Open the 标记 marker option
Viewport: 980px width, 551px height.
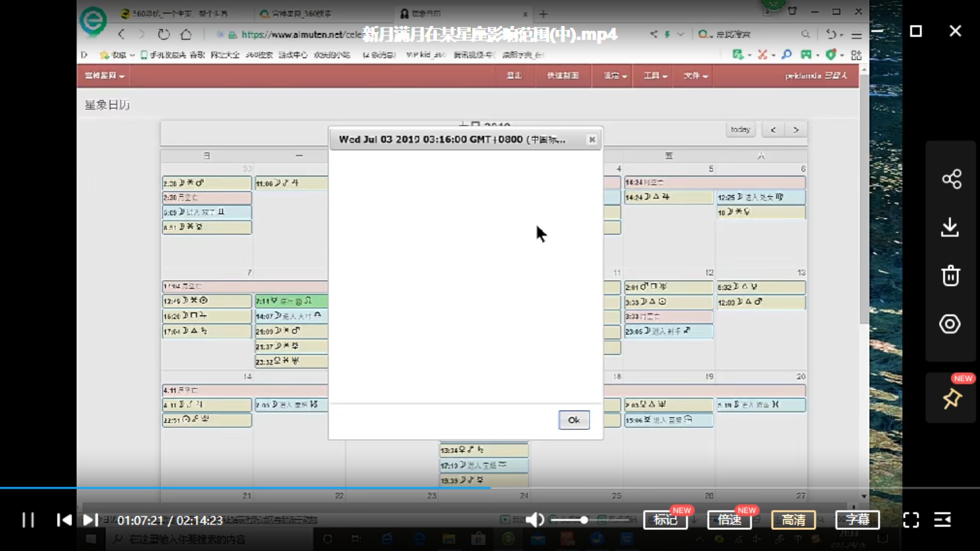(x=665, y=520)
